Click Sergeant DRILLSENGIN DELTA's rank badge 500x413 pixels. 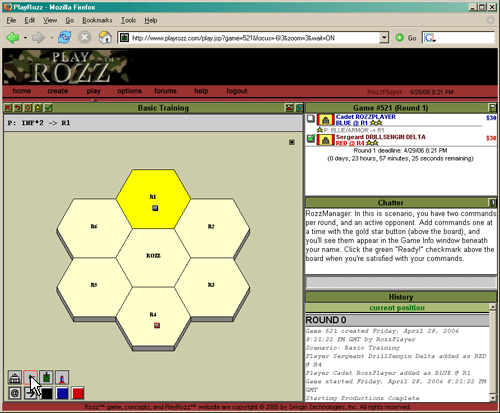pyautogui.click(x=326, y=140)
